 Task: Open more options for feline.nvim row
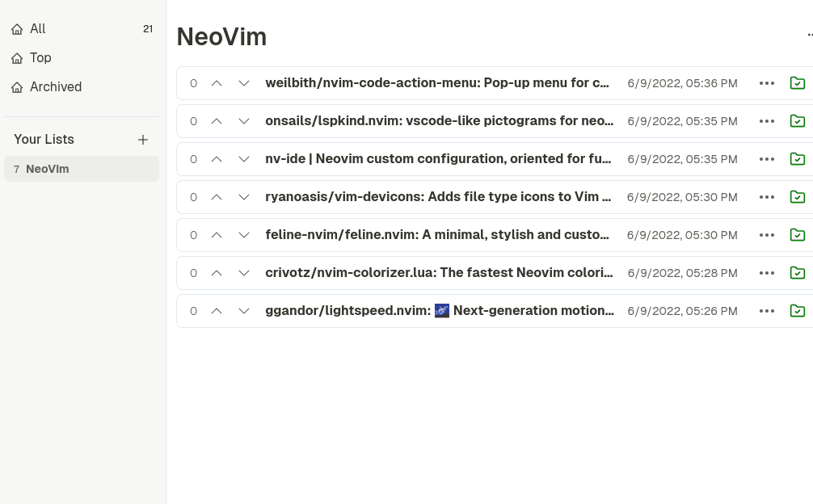tap(767, 235)
